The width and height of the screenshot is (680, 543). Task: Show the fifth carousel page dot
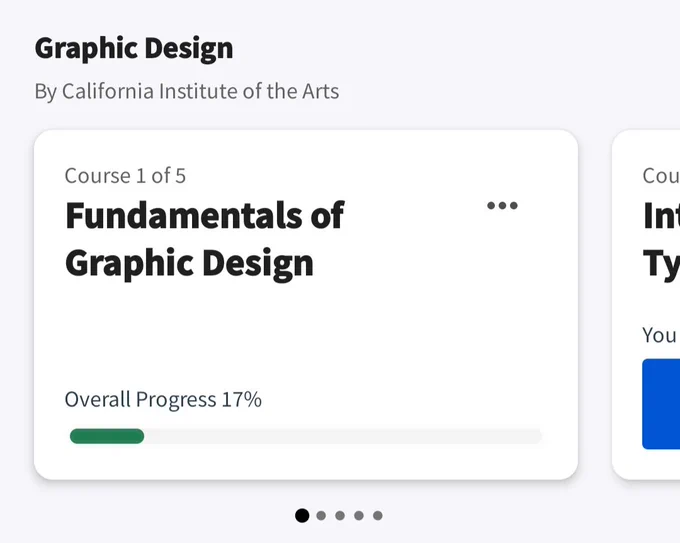pyautogui.click(x=378, y=516)
